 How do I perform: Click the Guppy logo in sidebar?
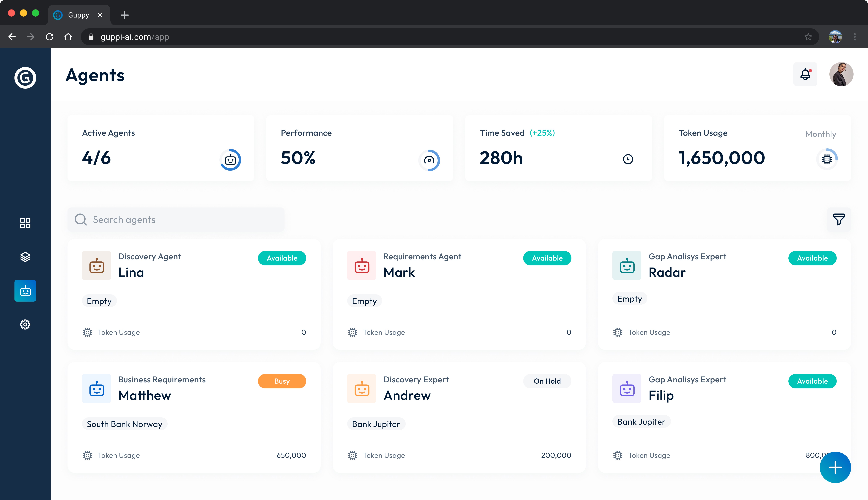coord(25,78)
